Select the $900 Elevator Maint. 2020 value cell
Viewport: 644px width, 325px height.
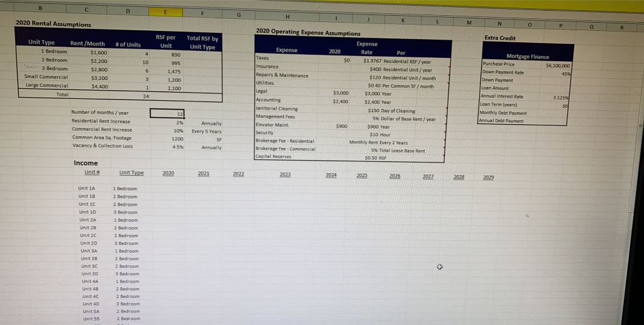341,127
